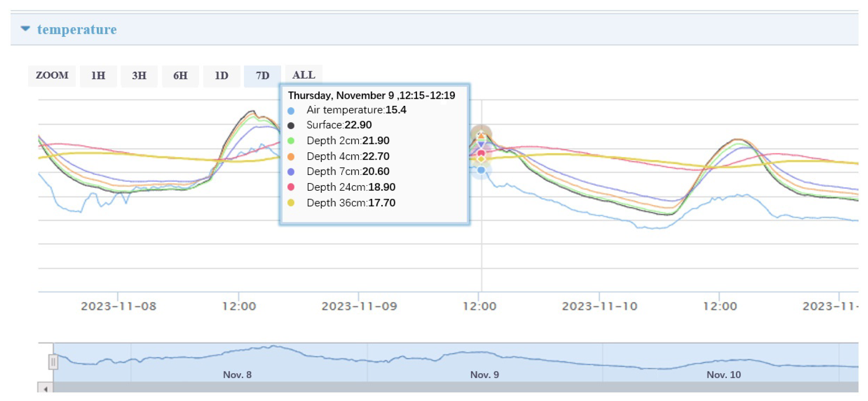Click the 2023-11-10 axis label

599,306
